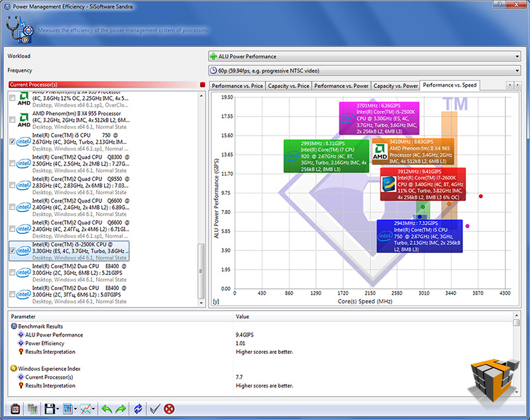Click the grey checkmark OK icon
Screen dimensions: 530x420
point(155,409)
